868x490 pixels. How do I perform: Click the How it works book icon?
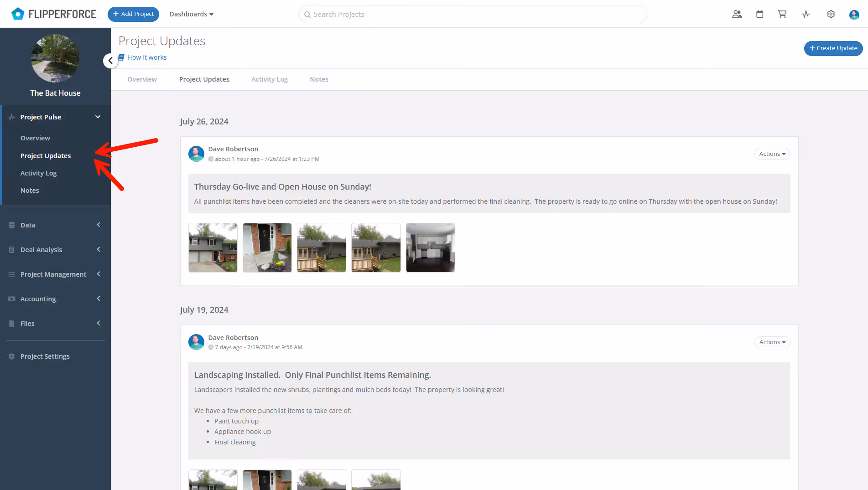pyautogui.click(x=121, y=57)
